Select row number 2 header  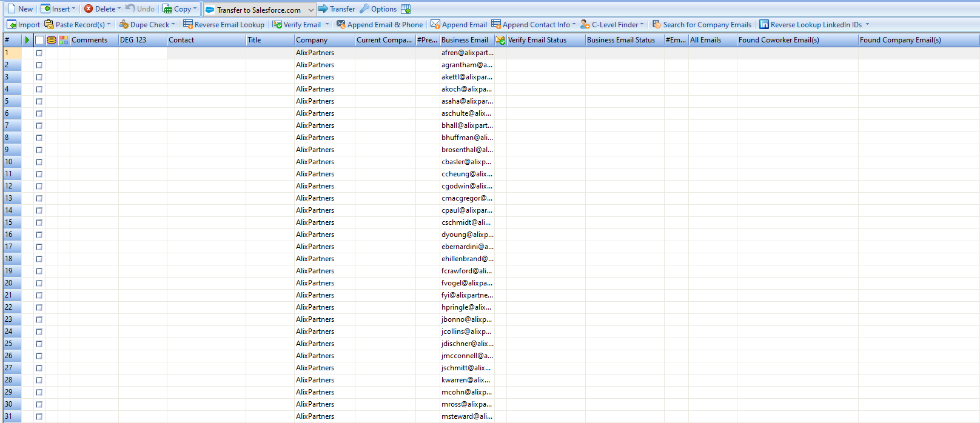tap(12, 65)
